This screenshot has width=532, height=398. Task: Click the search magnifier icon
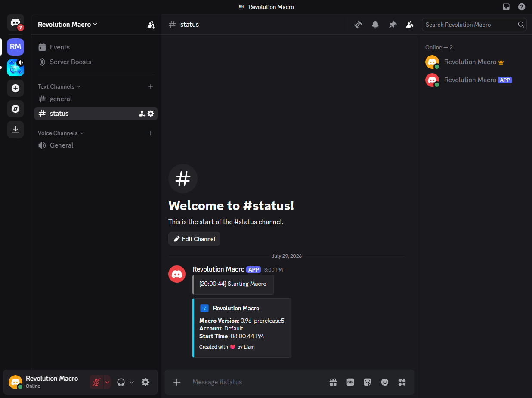(x=521, y=25)
